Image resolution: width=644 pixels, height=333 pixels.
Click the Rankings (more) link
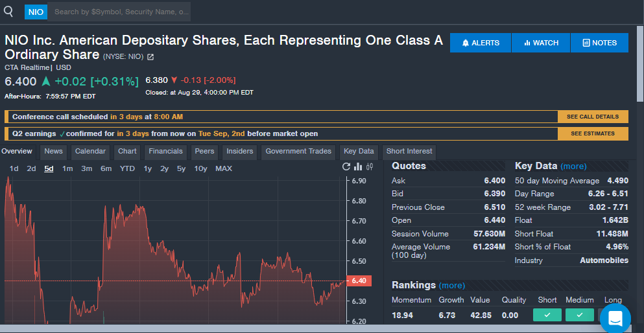click(x=452, y=285)
